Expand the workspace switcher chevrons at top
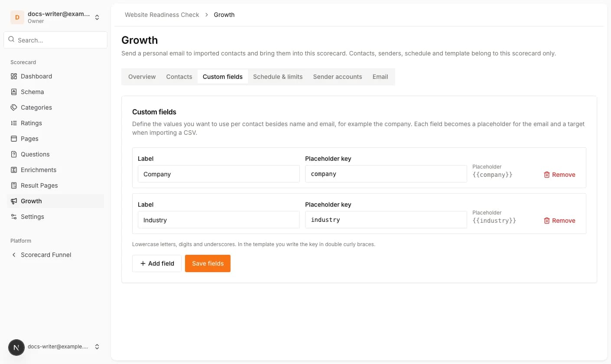This screenshot has width=611, height=364. [97, 17]
